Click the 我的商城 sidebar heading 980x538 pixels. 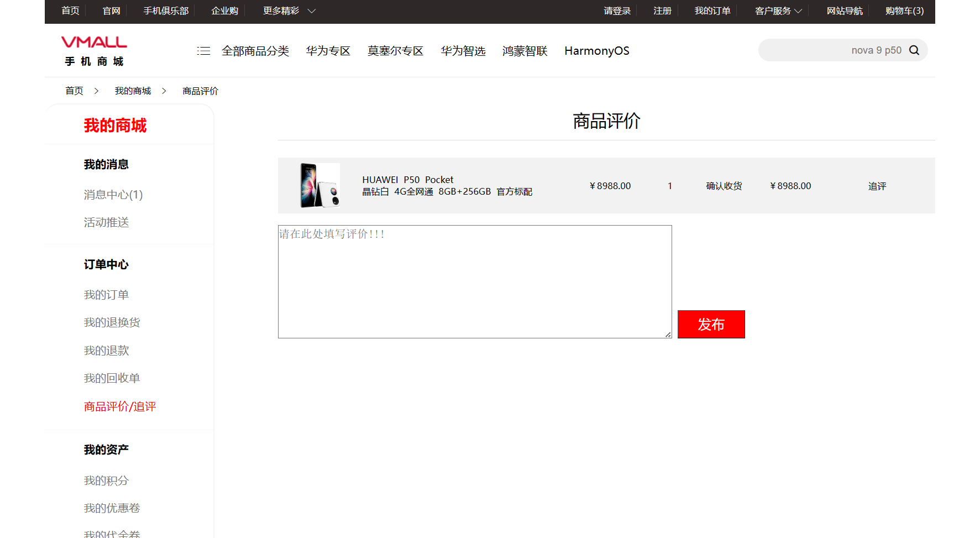(115, 126)
